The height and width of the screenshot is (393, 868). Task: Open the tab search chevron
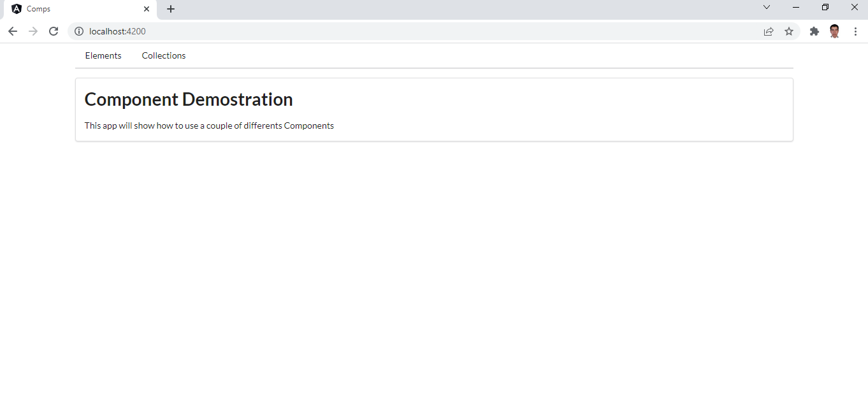767,7
